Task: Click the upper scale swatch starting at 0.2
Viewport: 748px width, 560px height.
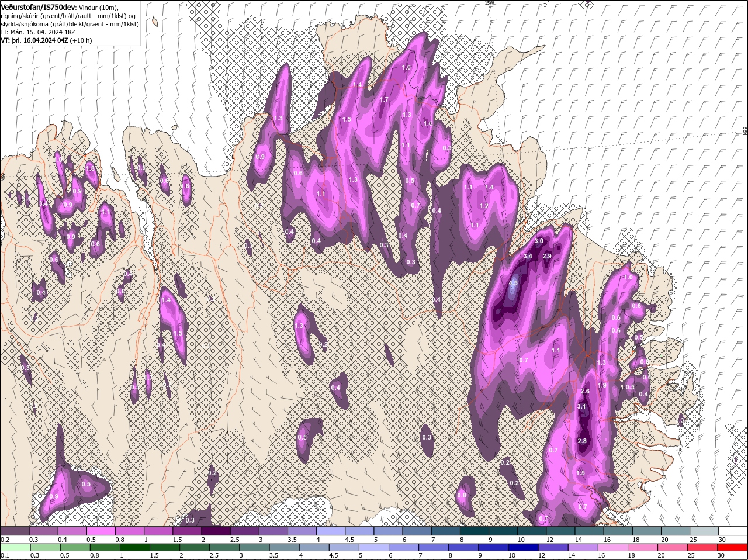Action: tap(15, 531)
